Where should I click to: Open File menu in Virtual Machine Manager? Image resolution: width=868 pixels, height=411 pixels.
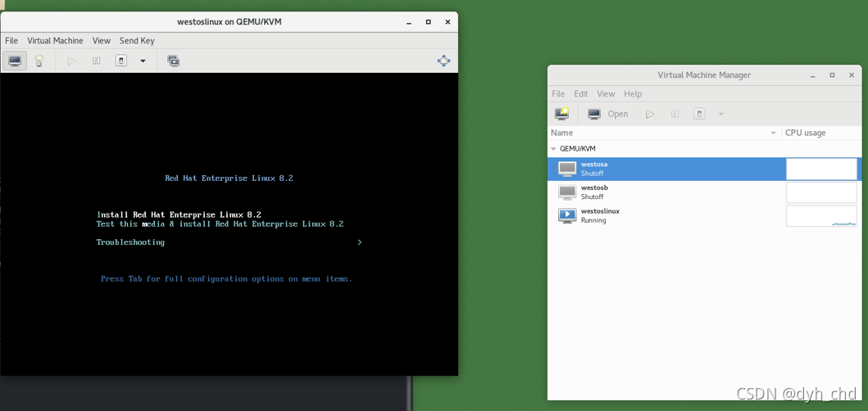tap(558, 93)
